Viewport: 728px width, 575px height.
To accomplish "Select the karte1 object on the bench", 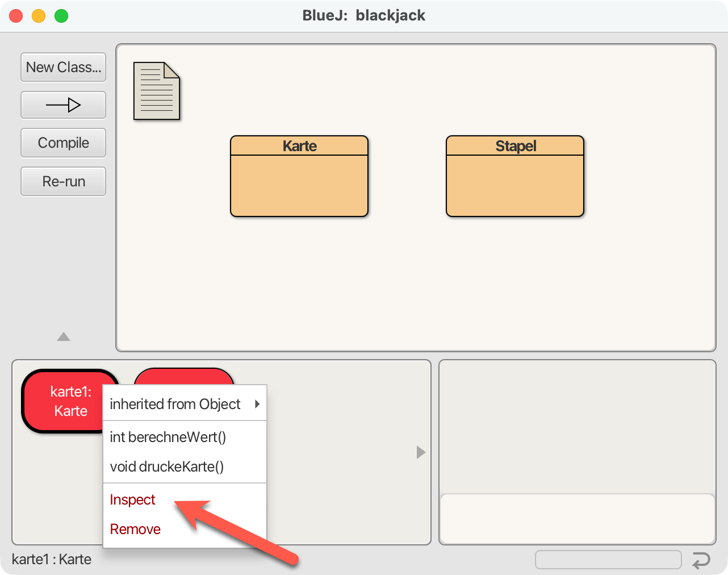I will [62, 401].
